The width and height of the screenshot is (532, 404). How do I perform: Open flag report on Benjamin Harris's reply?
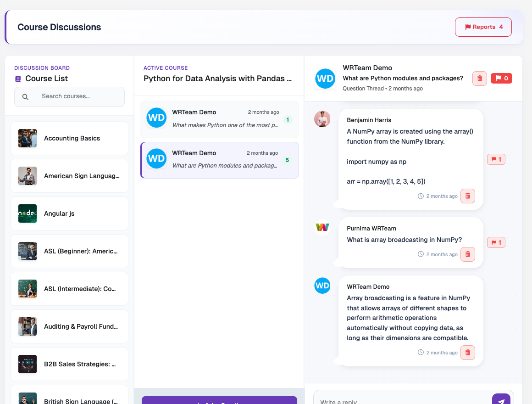point(496,159)
